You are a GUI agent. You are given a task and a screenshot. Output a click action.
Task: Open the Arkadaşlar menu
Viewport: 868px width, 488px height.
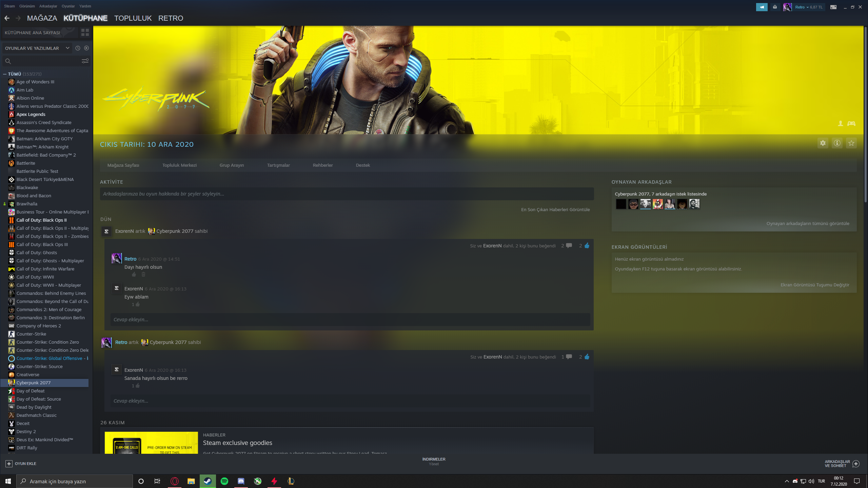[x=48, y=6]
